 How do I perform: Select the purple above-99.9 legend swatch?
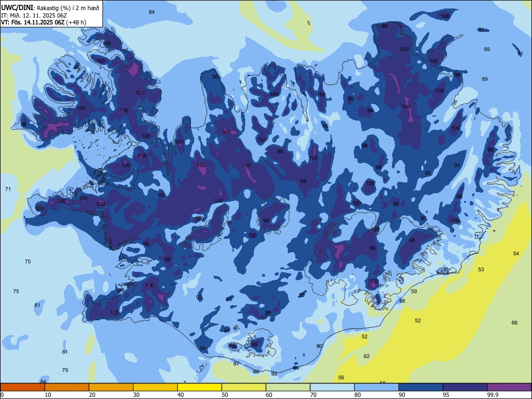pyautogui.click(x=509, y=387)
